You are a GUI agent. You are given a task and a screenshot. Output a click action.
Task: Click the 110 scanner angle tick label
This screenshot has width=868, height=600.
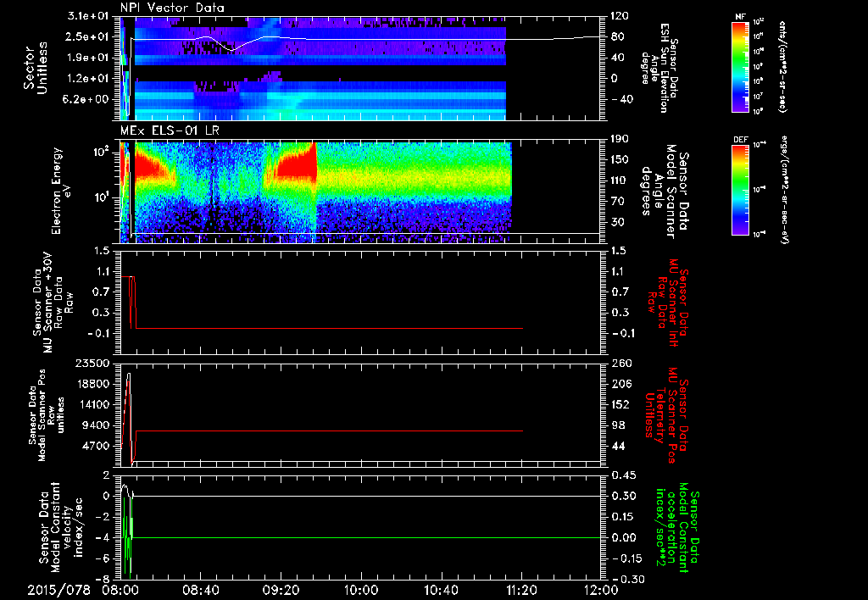click(620, 181)
